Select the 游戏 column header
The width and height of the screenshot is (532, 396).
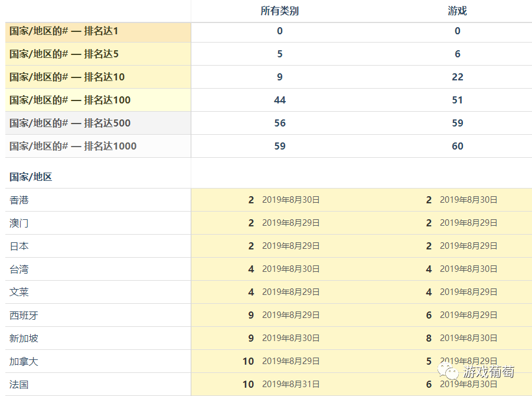pyautogui.click(x=457, y=11)
